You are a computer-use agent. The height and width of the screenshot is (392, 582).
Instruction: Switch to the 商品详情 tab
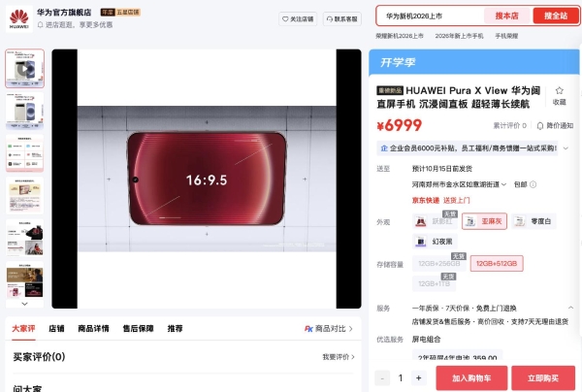[x=93, y=329]
